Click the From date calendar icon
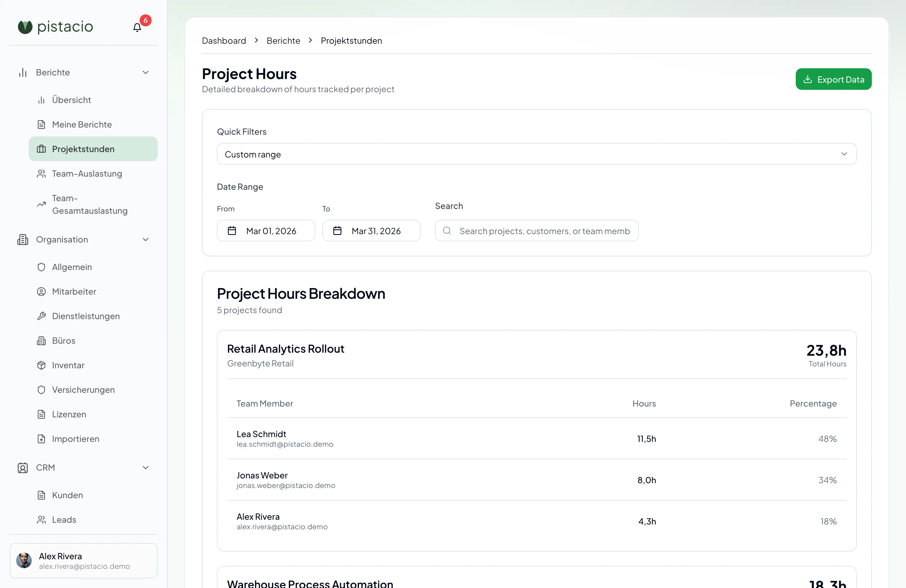This screenshot has height=588, width=906. (232, 231)
